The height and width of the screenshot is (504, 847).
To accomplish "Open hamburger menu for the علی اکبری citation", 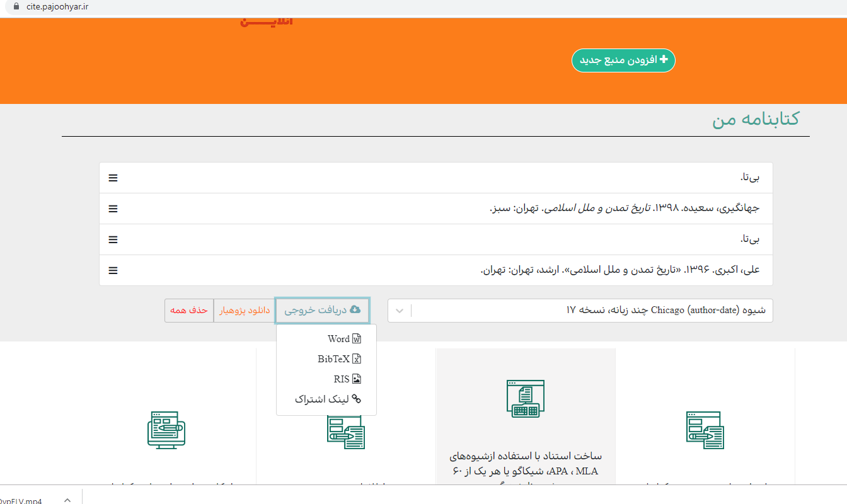I will pos(113,270).
